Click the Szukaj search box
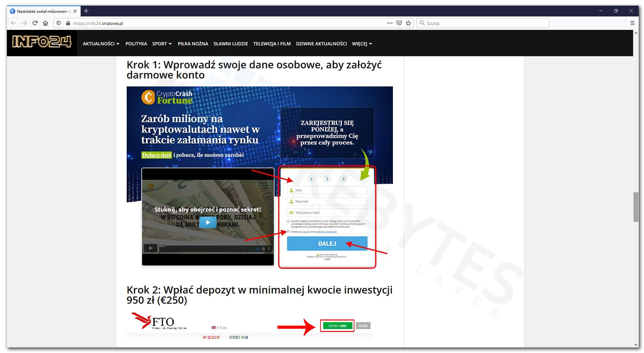Screen dimensions: 644x353 click(483, 23)
